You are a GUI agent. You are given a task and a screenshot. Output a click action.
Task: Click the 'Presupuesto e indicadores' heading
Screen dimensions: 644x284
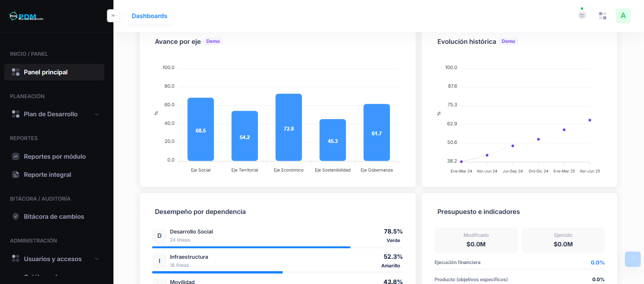click(x=479, y=212)
